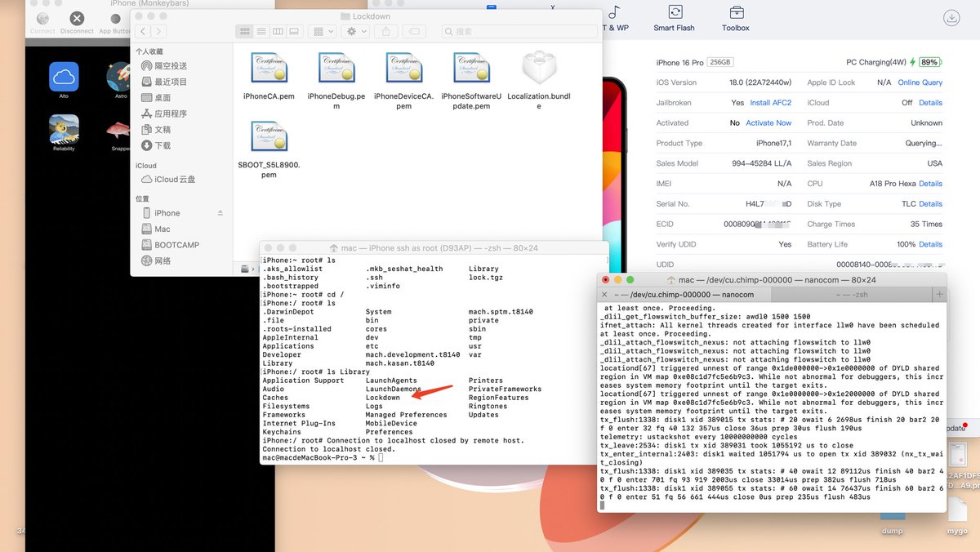The height and width of the screenshot is (552, 980).
Task: Select AirDrop (隔空投送) in Finder sidebar
Action: click(164, 66)
